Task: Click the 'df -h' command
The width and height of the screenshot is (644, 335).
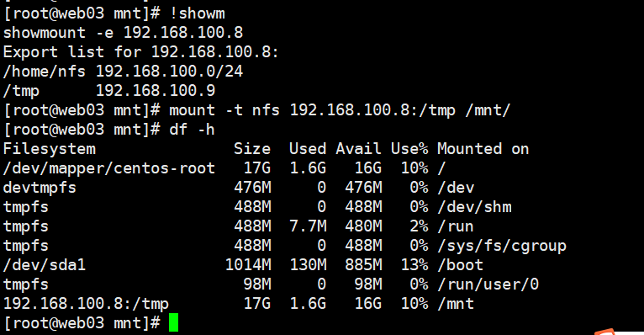Action: click(192, 130)
